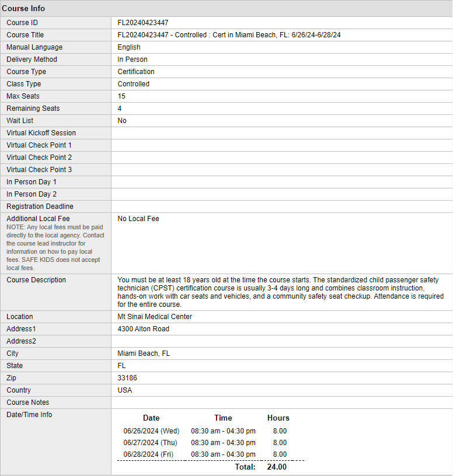Click the In Person Day 1 label
Screen dimensions: 453x476
(32, 182)
